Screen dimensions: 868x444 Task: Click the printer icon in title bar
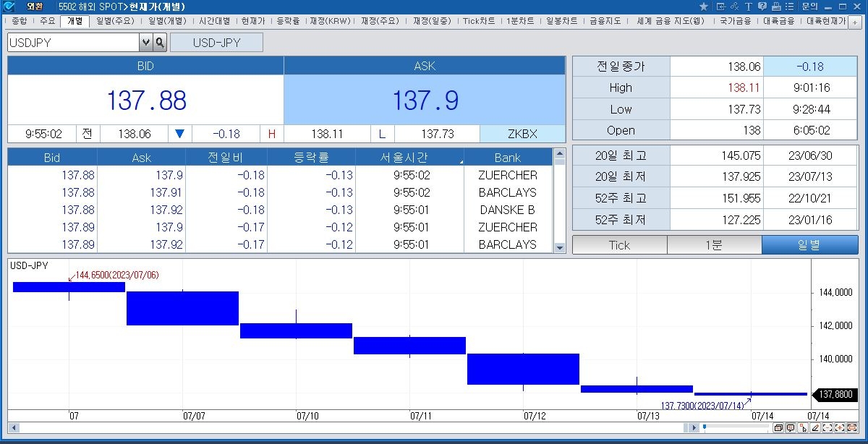click(776, 7)
